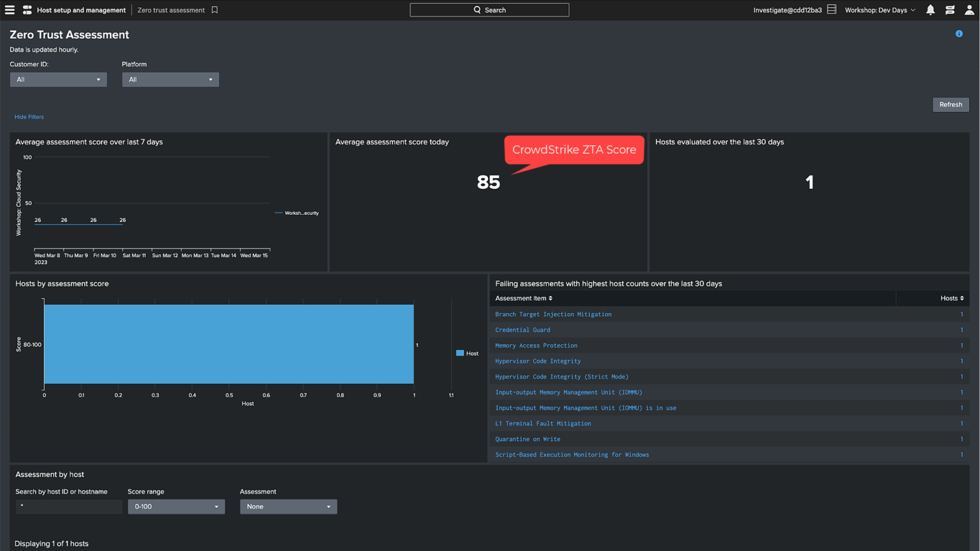This screenshot has width=980, height=551.
Task: Open the Platform filter dropdown
Action: click(x=170, y=79)
